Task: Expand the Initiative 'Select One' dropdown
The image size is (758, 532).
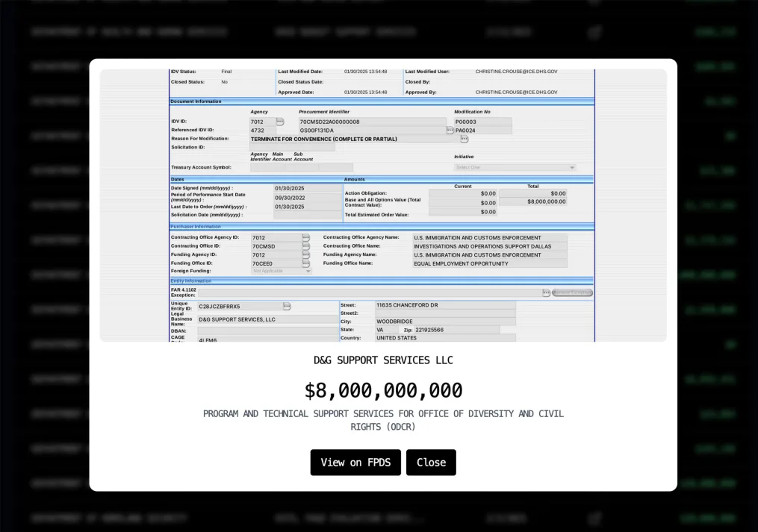Action: coord(515,168)
